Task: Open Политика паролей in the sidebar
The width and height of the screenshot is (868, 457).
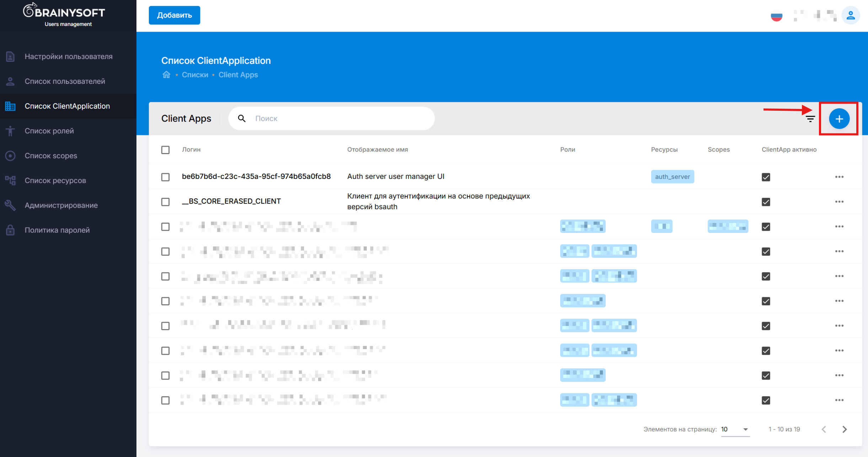Action: point(57,230)
